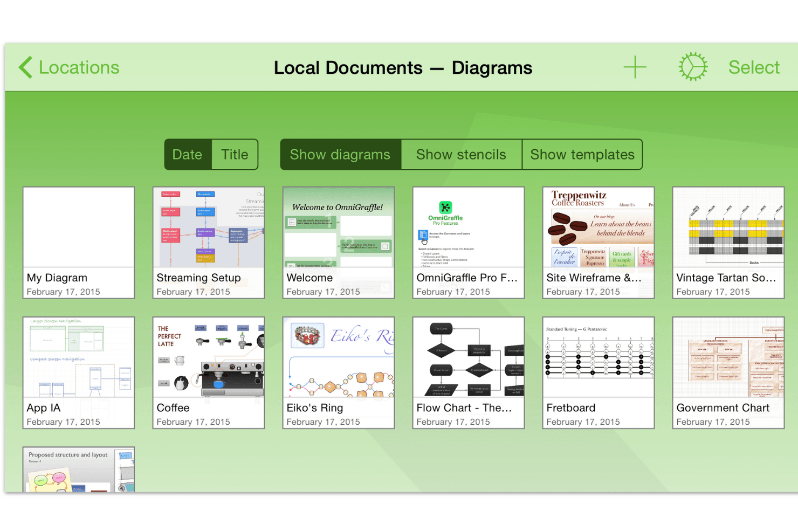
Task: Sort documents by Date
Action: (x=188, y=155)
